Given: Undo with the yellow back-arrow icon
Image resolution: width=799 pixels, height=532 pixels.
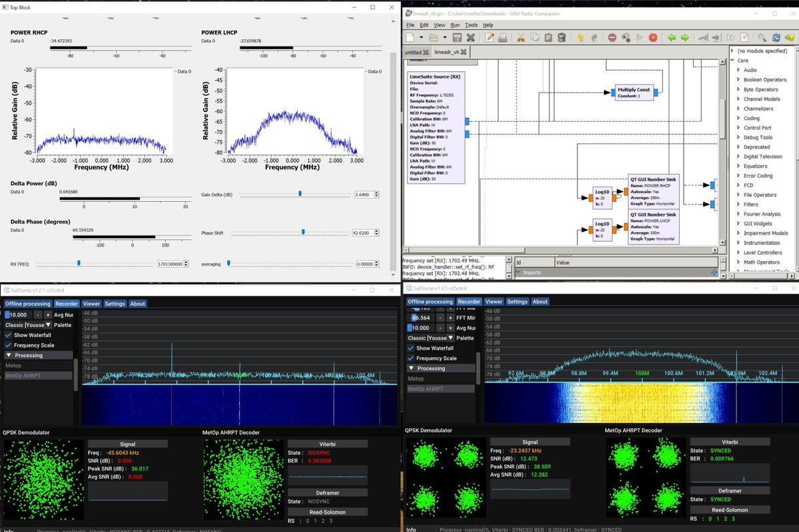Looking at the screenshot, I should tap(581, 38).
